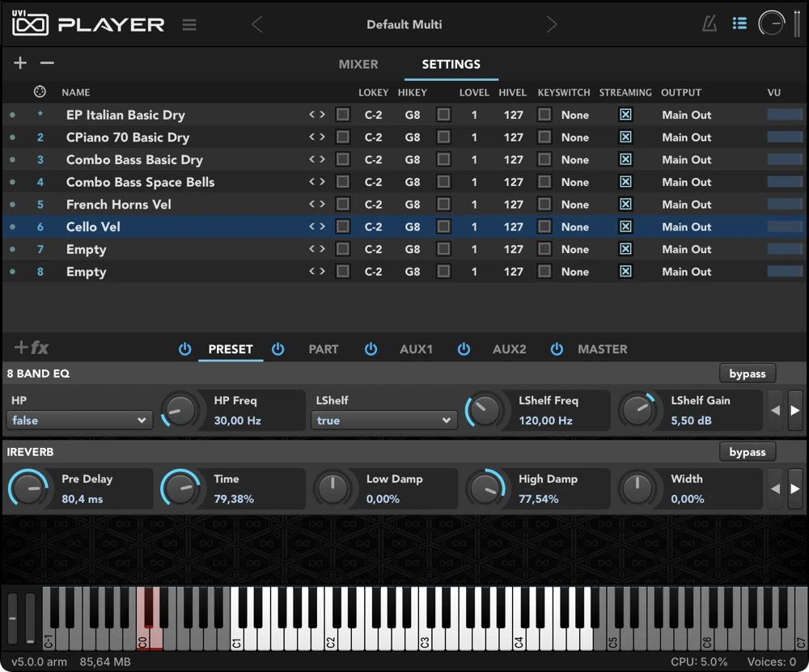
Task: Toggle PRESET effects power icon
Action: [x=184, y=349]
